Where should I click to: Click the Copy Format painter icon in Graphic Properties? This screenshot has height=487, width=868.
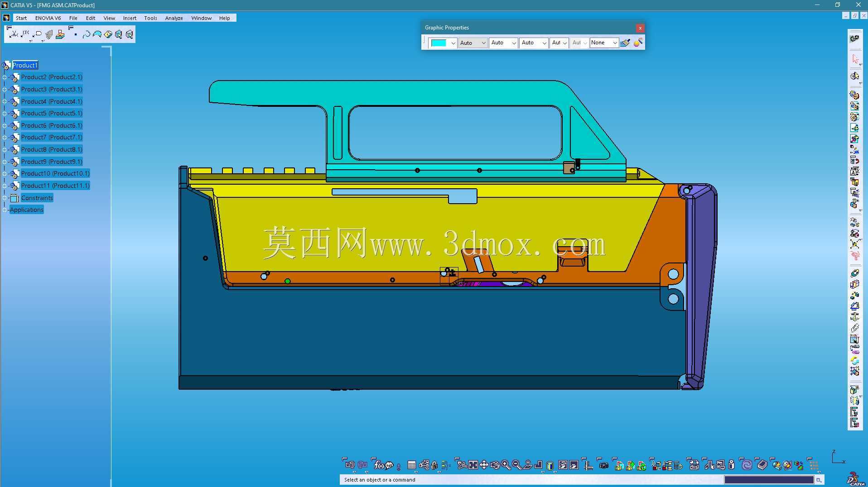638,43
